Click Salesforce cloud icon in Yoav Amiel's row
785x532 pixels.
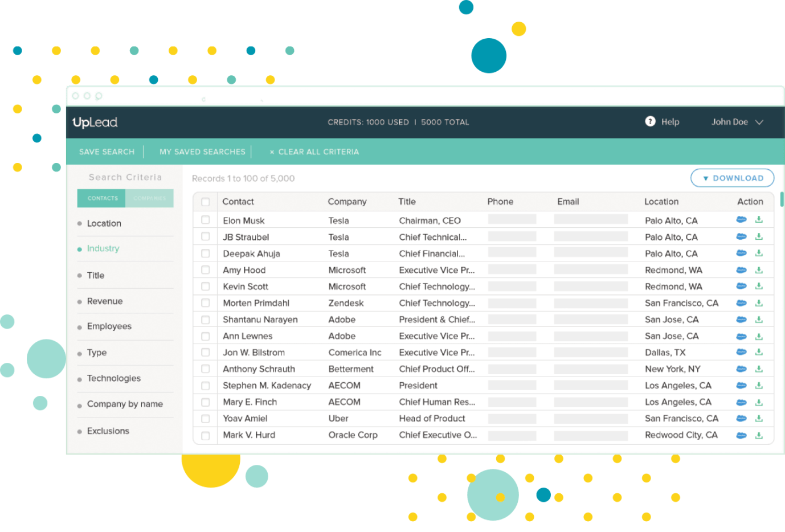[x=741, y=419]
